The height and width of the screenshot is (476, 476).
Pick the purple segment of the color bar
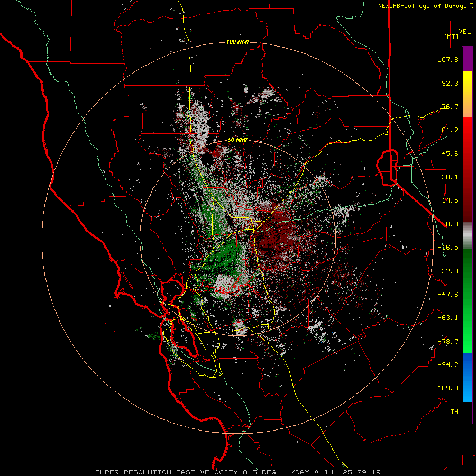467,59
